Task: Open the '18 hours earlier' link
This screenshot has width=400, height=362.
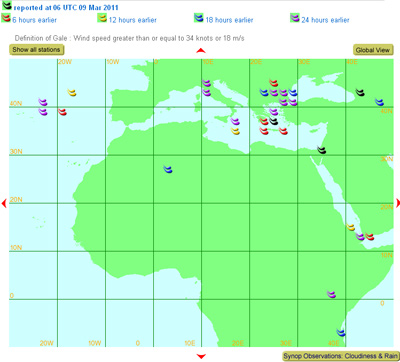Action: [x=229, y=20]
